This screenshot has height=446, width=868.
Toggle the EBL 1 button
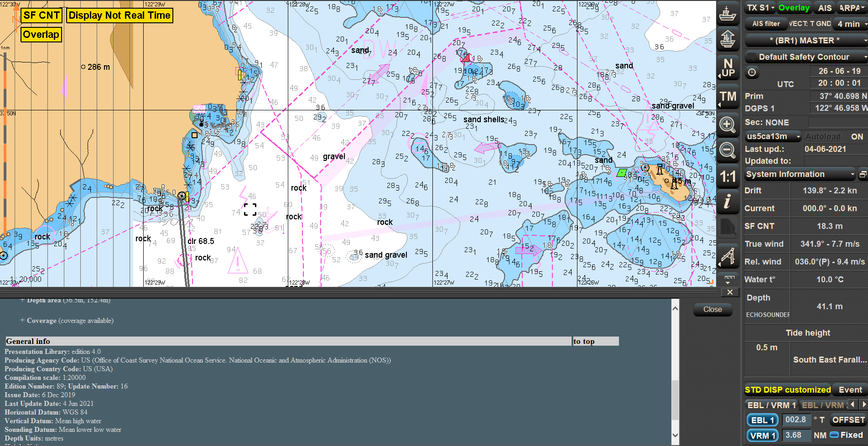tap(762, 420)
